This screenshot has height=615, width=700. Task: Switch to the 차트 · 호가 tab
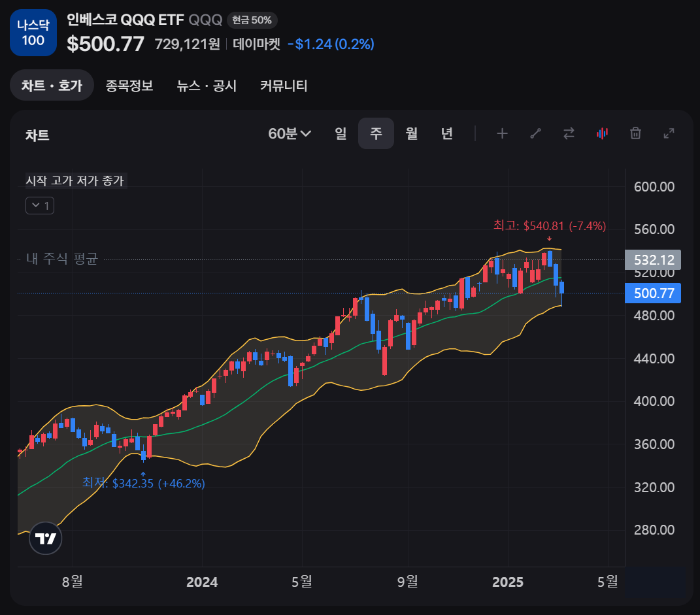pyautogui.click(x=52, y=85)
